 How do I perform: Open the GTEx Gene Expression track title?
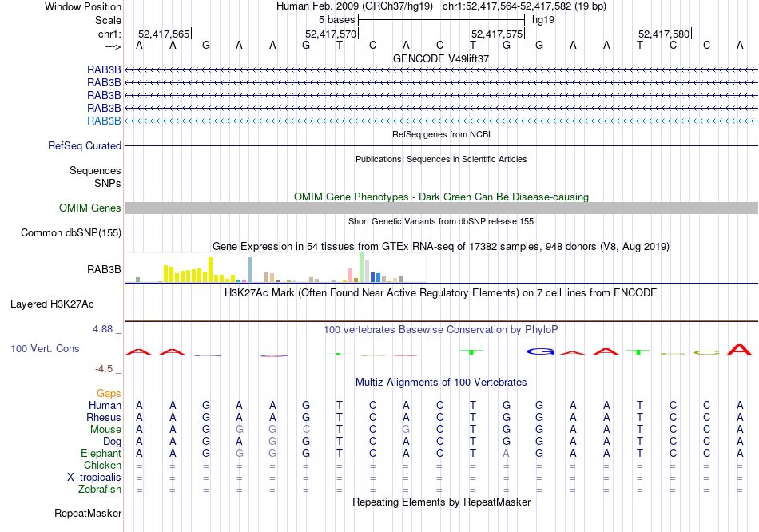(441, 246)
